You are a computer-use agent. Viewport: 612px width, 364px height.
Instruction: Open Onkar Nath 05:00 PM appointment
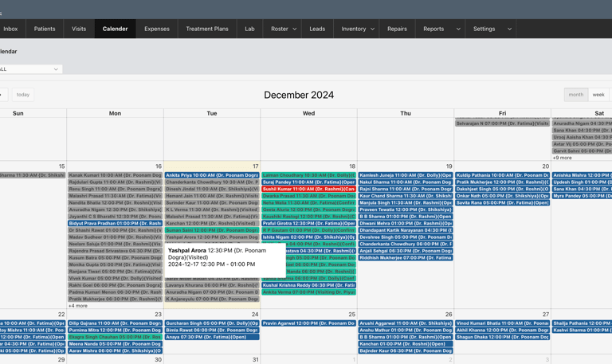click(x=502, y=196)
